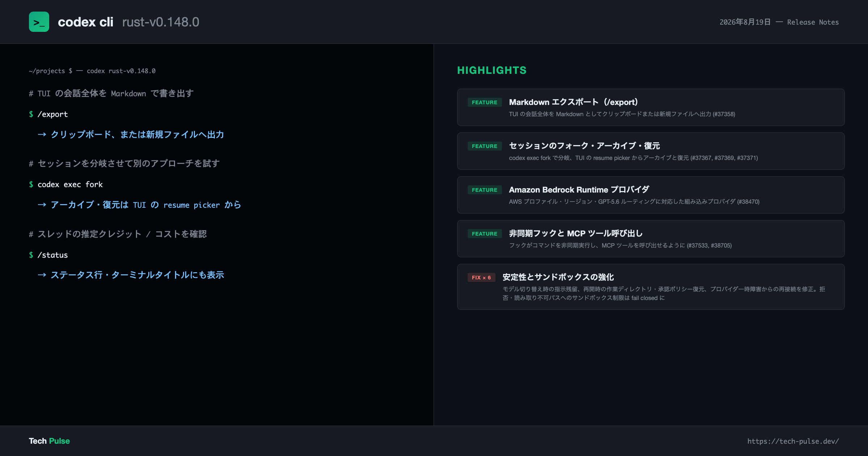Click the FEATURE badge on the 非同期フック card
The height and width of the screenshot is (456, 868).
[x=485, y=234]
